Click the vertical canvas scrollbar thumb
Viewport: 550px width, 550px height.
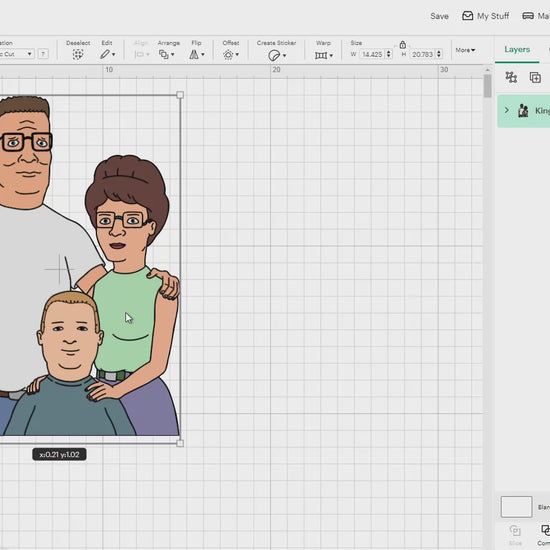coord(487,86)
